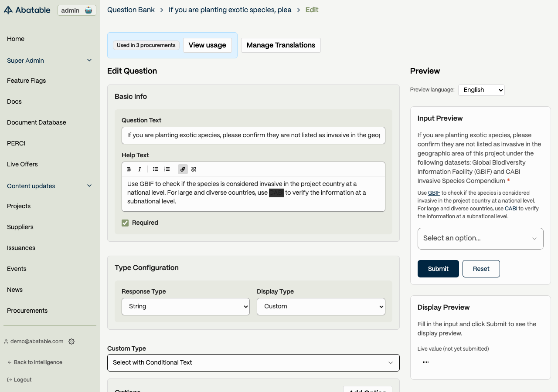Viewport: 558px width, 392px height.
Task: Open user settings gear icon
Action: [71, 341]
